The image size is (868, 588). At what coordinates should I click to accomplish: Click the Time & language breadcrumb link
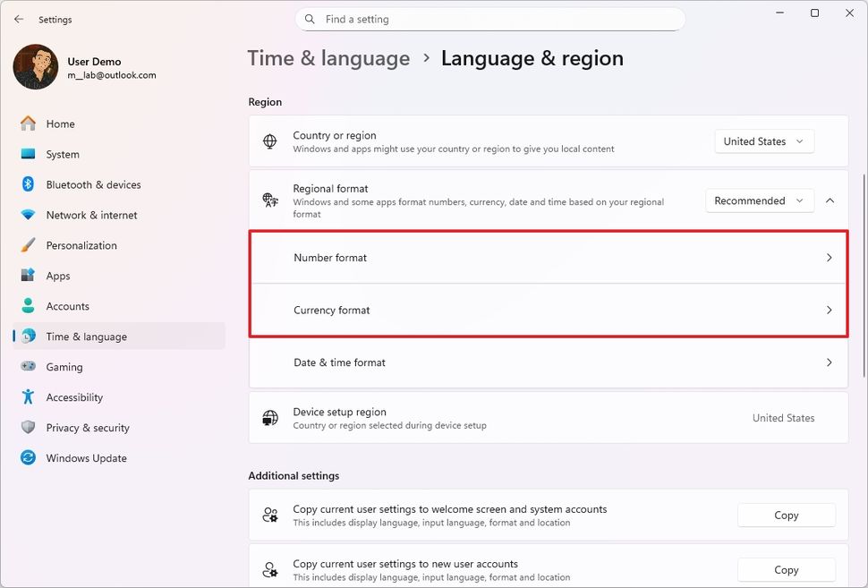click(x=328, y=58)
